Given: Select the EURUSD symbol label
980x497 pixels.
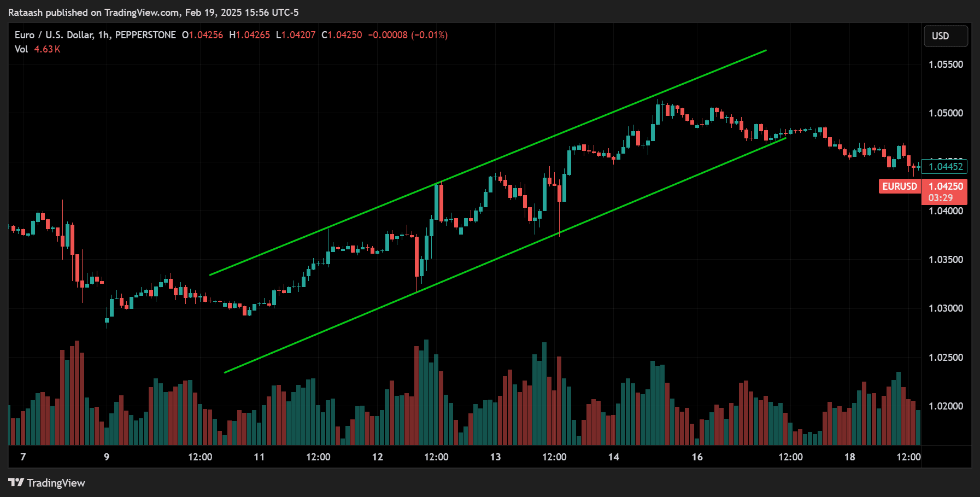Looking at the screenshot, I should [x=899, y=186].
